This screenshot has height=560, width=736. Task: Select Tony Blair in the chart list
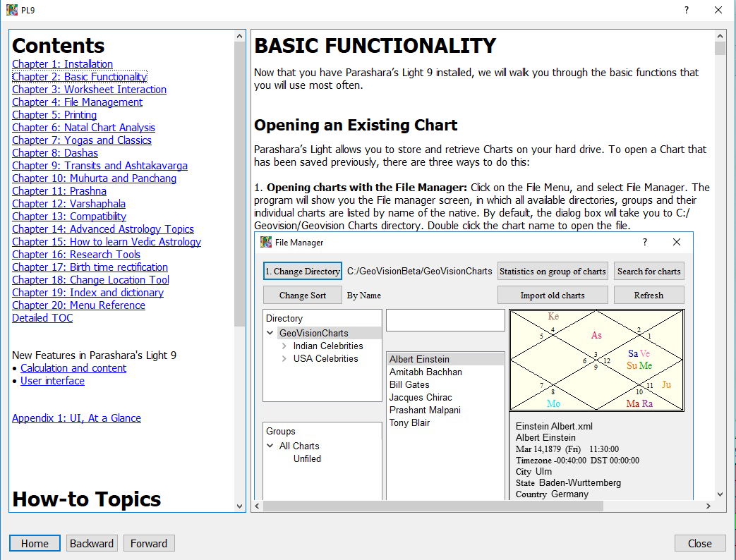(410, 422)
